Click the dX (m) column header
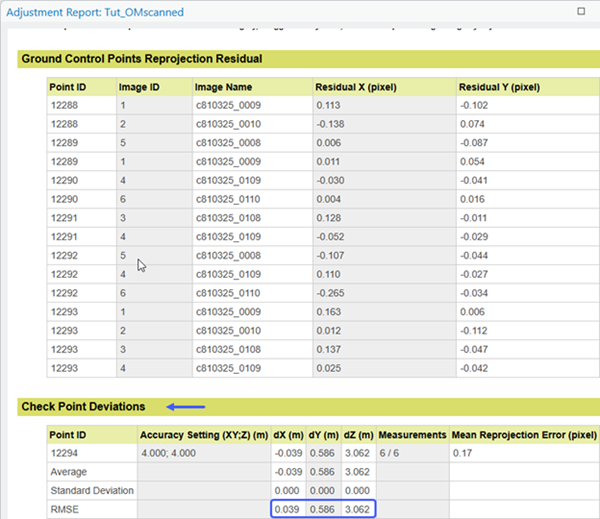The width and height of the screenshot is (600, 519). [288, 435]
